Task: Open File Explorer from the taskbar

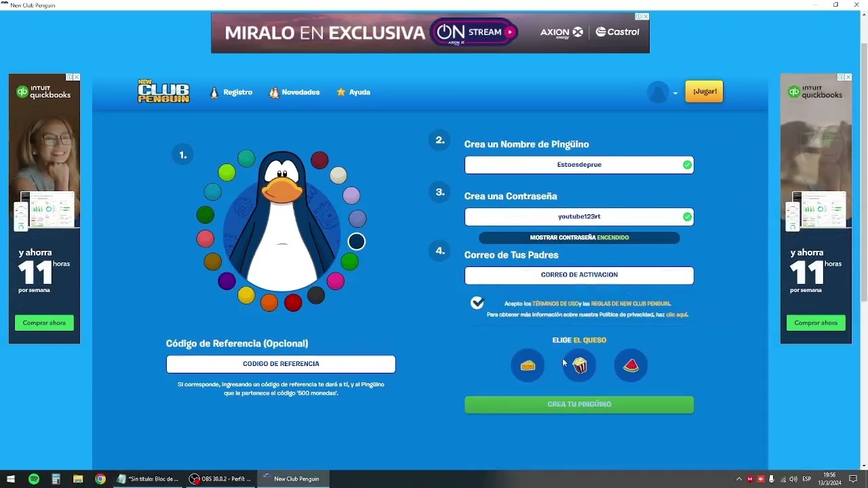Action: (78, 479)
